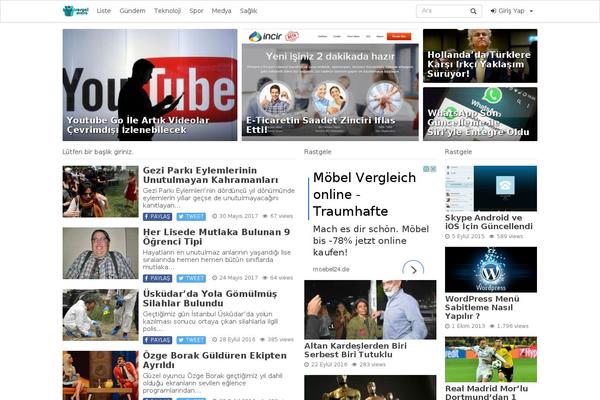Image resolution: width=600 pixels, height=400 pixels.
Task: Open Real Madrid Mor'lu Dortmund headline
Action: click(486, 392)
